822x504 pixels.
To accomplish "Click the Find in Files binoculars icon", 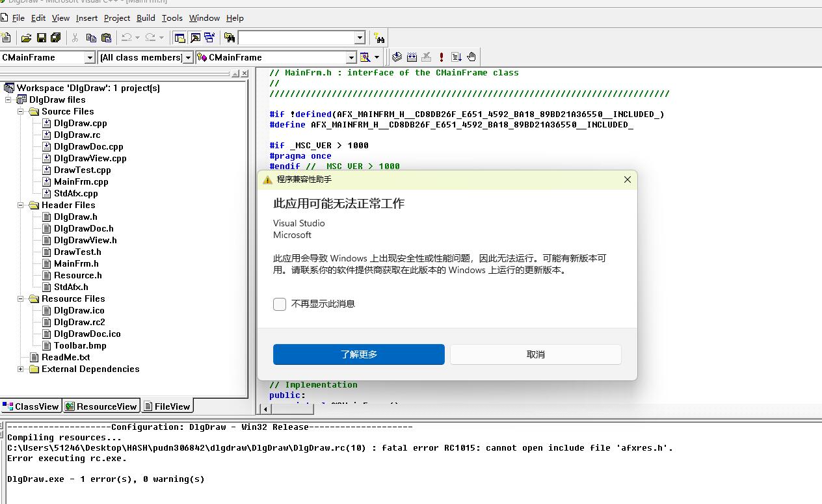I will coord(229,38).
